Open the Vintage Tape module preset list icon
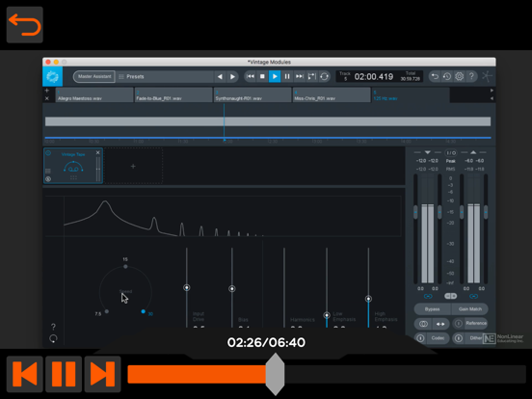The height and width of the screenshot is (399, 532). coord(48,171)
